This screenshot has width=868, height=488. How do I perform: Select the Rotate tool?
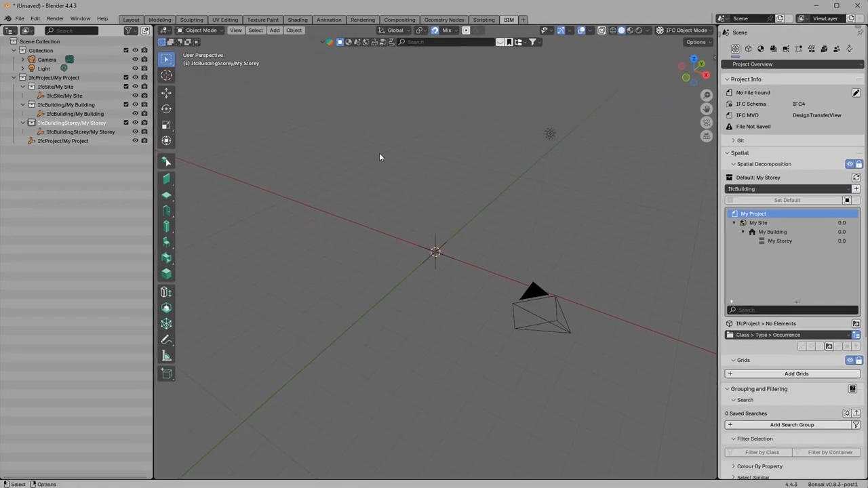point(166,108)
